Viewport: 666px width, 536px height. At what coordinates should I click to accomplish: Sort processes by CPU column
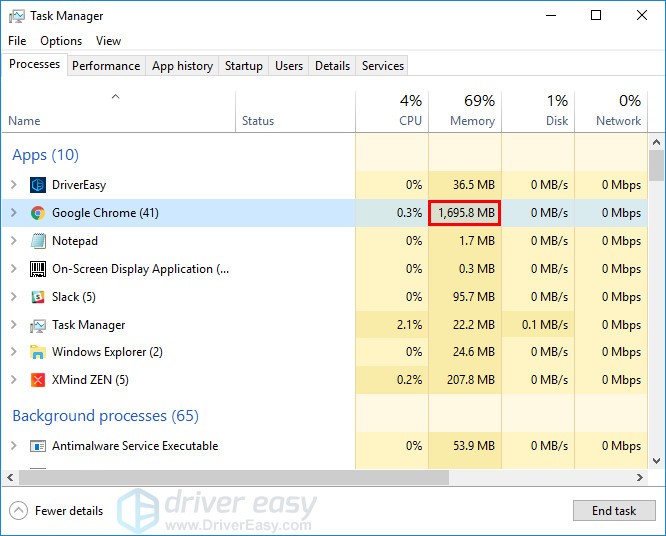[x=392, y=111]
